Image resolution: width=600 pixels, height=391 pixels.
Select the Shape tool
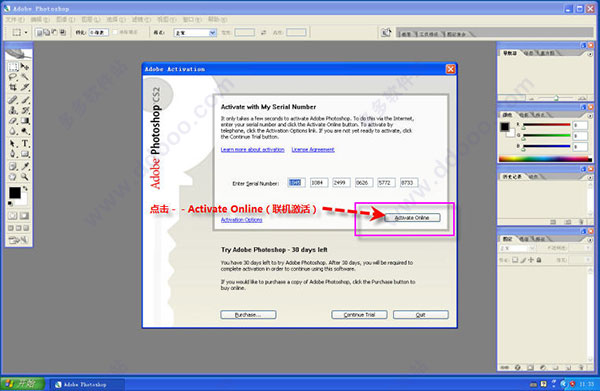point(25,154)
